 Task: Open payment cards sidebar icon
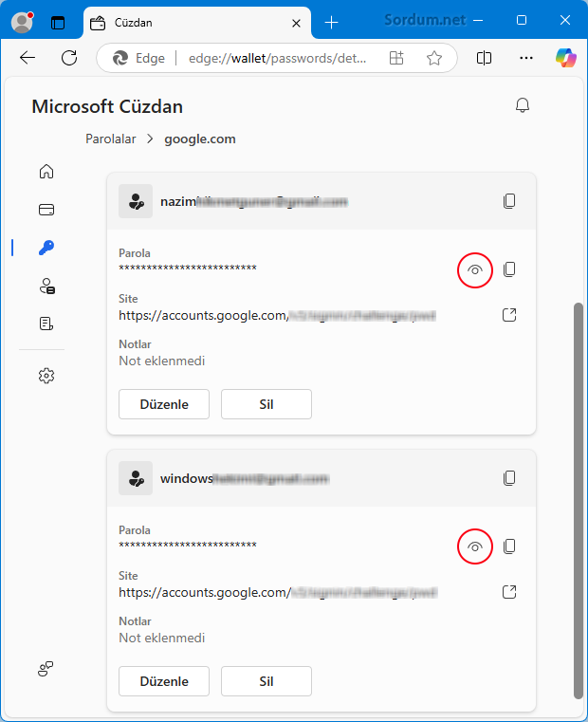click(46, 210)
